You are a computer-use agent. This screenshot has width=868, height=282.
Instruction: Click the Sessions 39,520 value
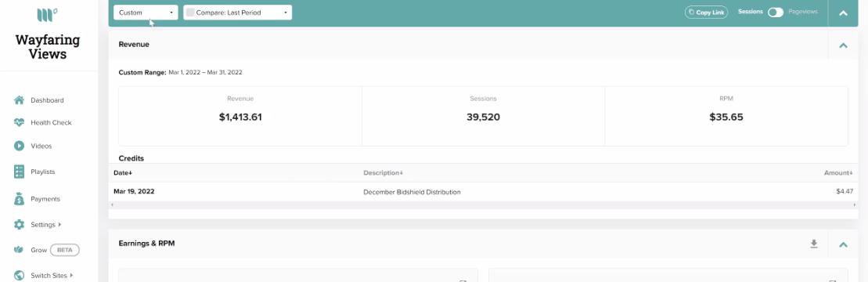pos(483,117)
